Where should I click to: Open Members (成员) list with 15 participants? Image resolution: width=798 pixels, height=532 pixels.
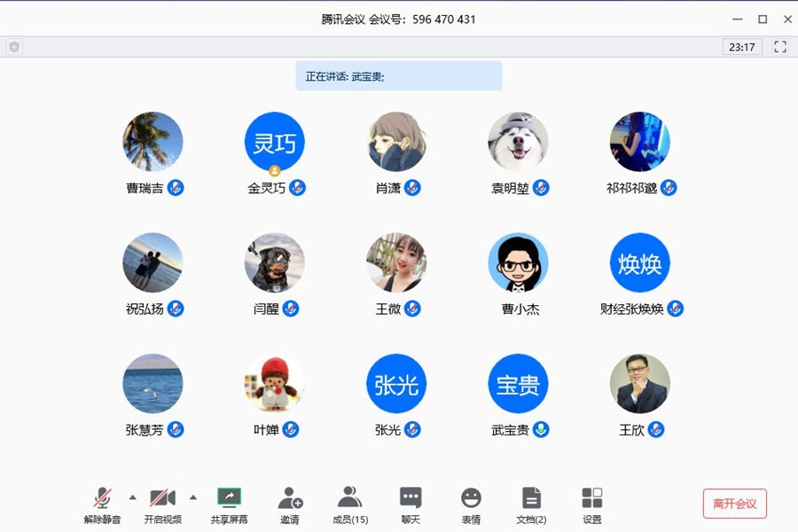350,498
